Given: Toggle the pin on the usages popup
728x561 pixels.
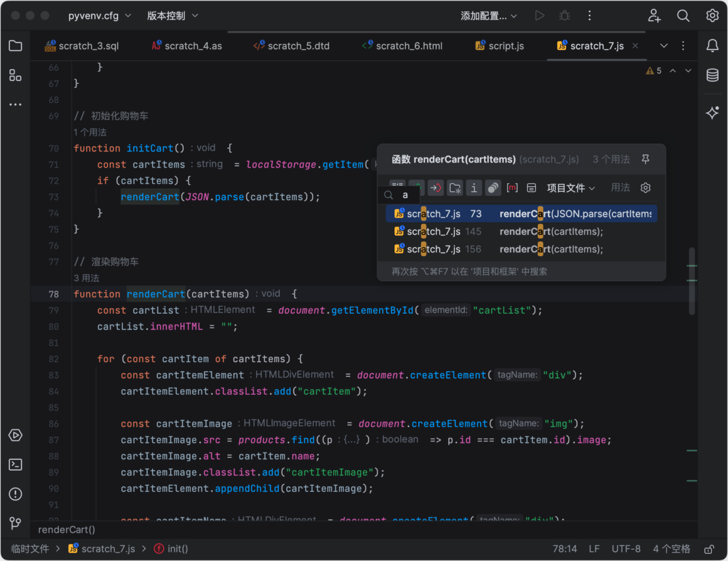Looking at the screenshot, I should 645,159.
